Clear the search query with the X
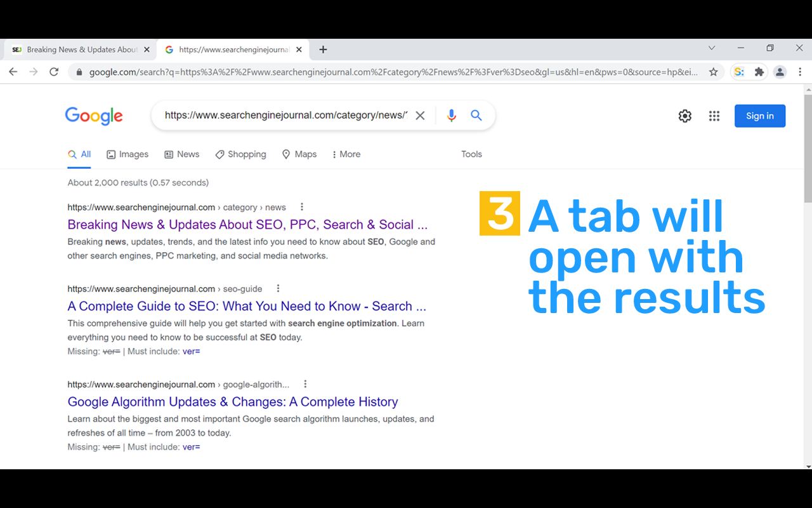 coord(420,115)
